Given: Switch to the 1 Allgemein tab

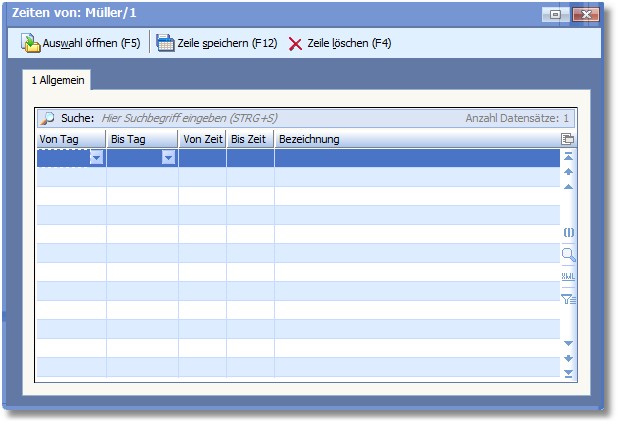Looking at the screenshot, I should (x=58, y=78).
